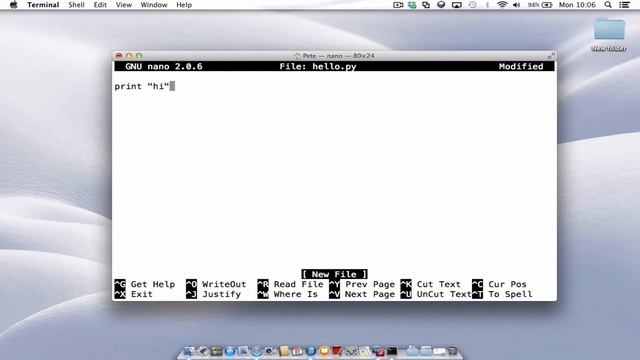This screenshot has width=640, height=360.
Task: Select the New folder desktop icon
Action: tap(609, 34)
